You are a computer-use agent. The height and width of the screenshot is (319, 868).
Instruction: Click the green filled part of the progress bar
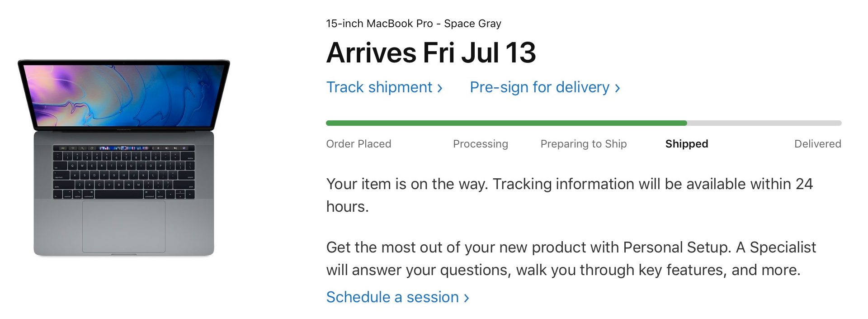(x=506, y=123)
